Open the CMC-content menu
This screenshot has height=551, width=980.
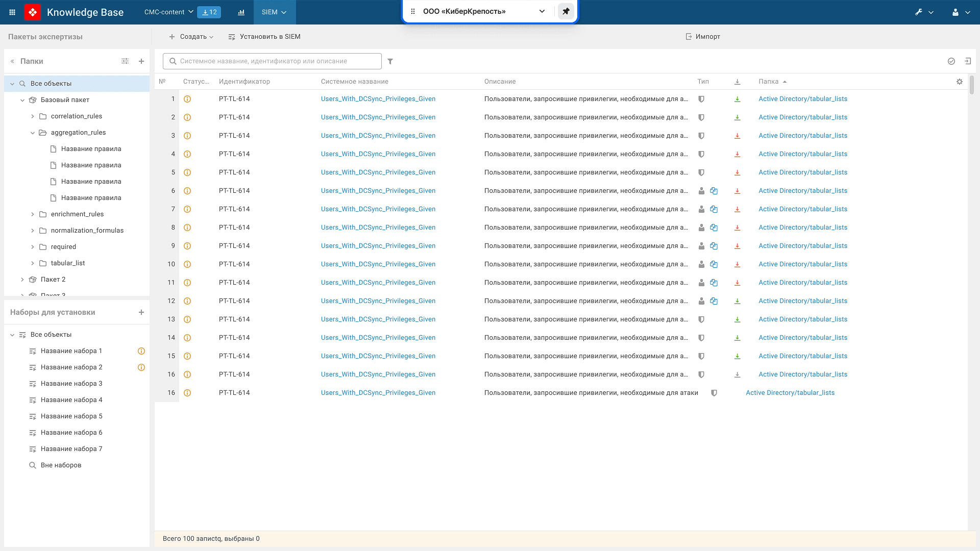point(168,12)
